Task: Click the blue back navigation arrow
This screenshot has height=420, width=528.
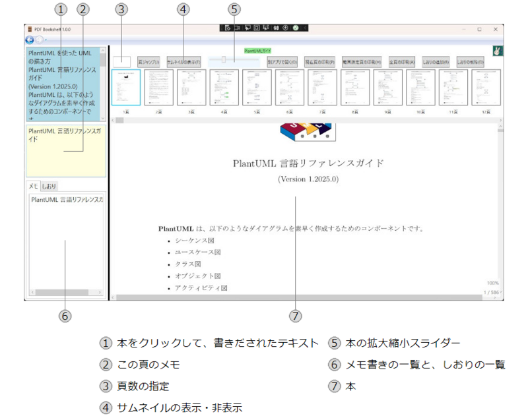Action: (x=29, y=40)
